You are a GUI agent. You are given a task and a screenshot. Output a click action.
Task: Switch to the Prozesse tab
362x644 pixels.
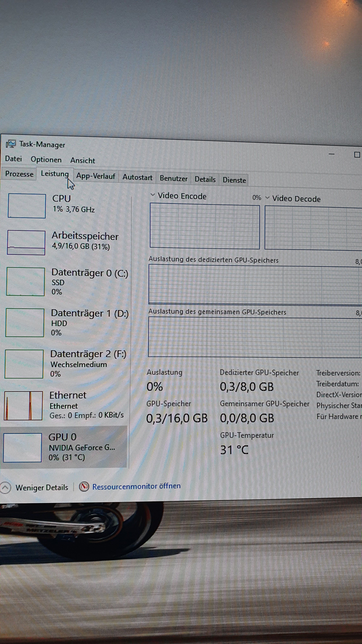19,174
